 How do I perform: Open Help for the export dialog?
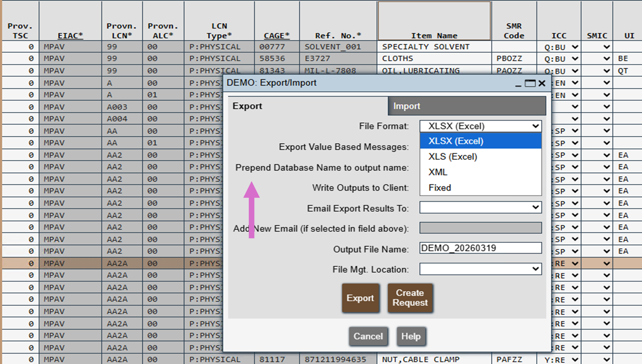tap(411, 336)
